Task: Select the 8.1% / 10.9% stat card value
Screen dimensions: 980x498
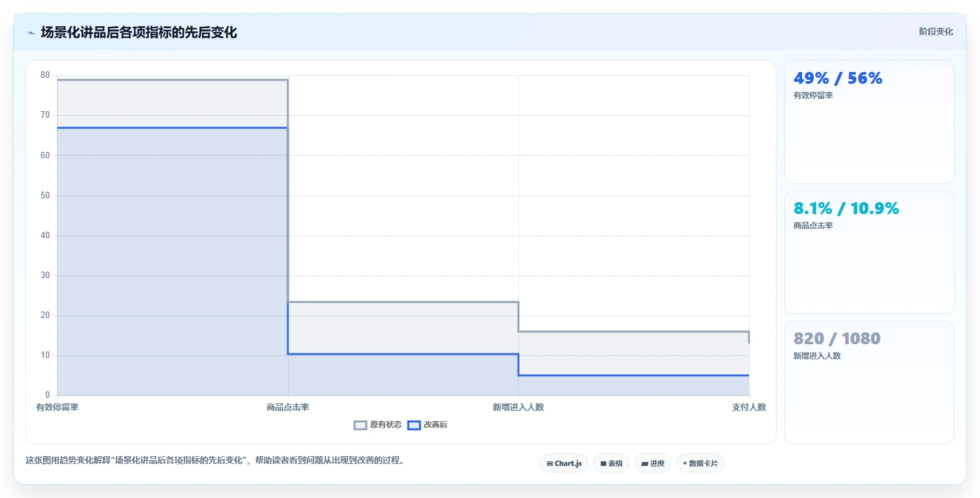Action: click(847, 209)
